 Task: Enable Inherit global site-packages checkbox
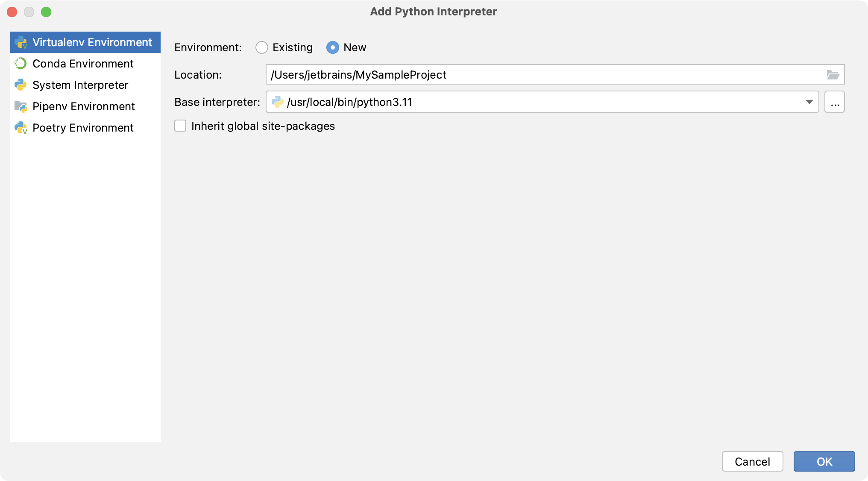coord(181,126)
